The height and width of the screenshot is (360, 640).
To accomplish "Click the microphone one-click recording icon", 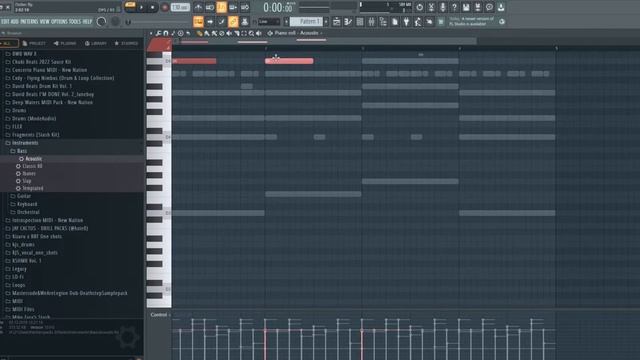I will (x=442, y=7).
